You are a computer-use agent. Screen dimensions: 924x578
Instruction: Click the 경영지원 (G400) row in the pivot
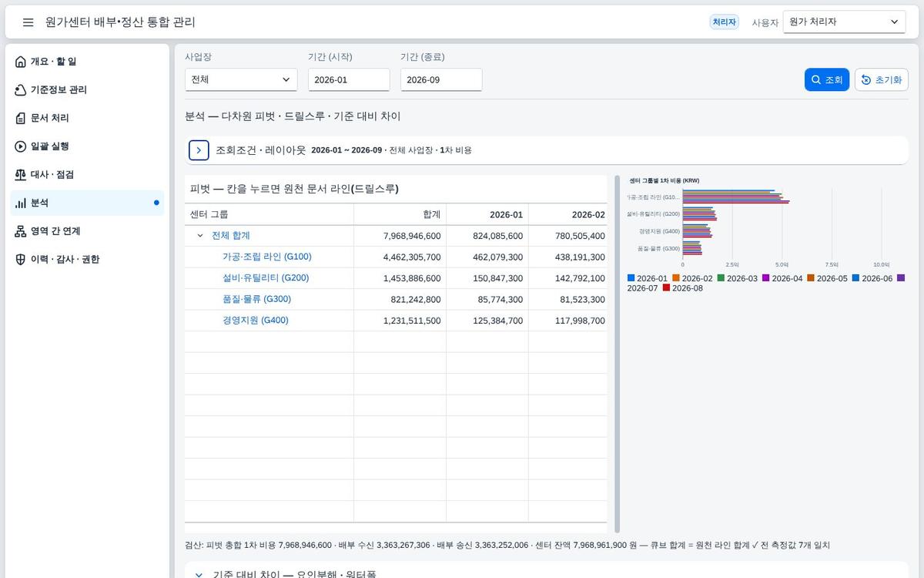255,320
